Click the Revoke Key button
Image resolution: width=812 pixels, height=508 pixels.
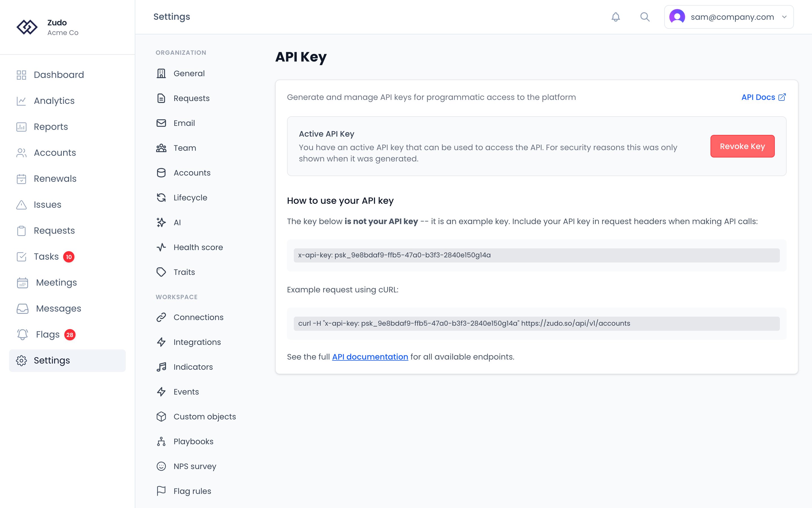(x=742, y=146)
